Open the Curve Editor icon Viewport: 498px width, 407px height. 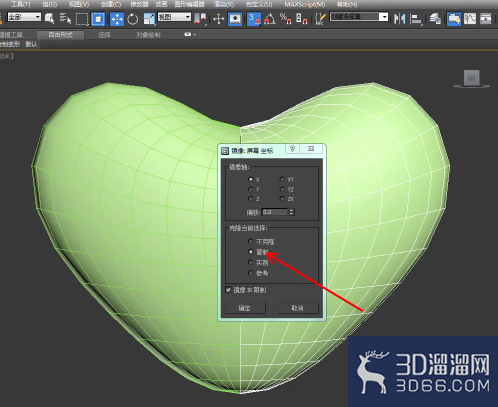[x=470, y=19]
